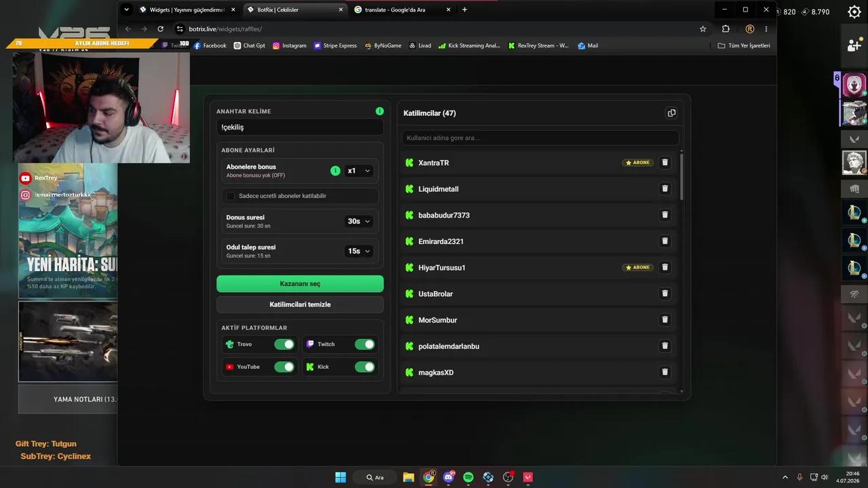Select the BotRix Cekilisler tab
The image size is (868, 488).
[x=295, y=9]
